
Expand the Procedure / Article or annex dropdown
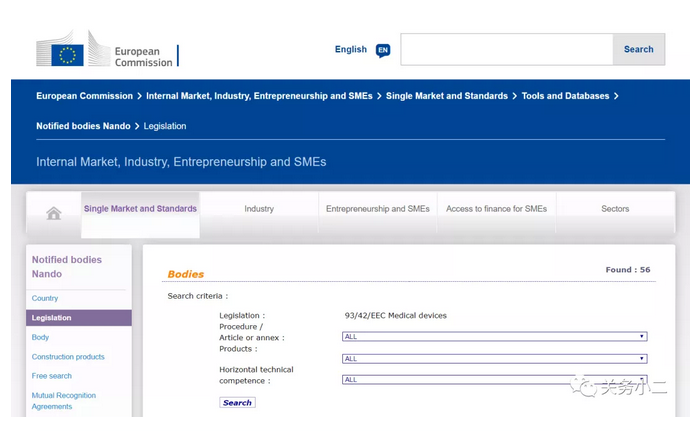(495, 336)
